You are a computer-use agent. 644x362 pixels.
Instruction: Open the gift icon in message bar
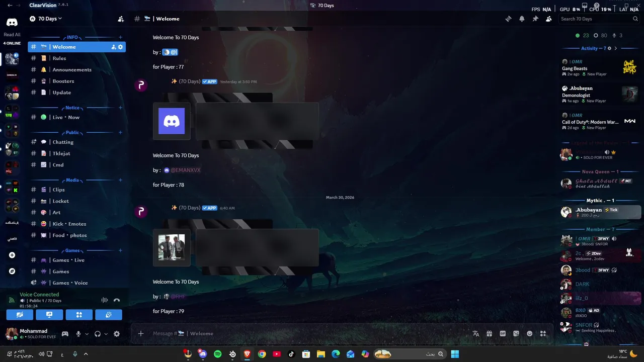click(x=489, y=333)
